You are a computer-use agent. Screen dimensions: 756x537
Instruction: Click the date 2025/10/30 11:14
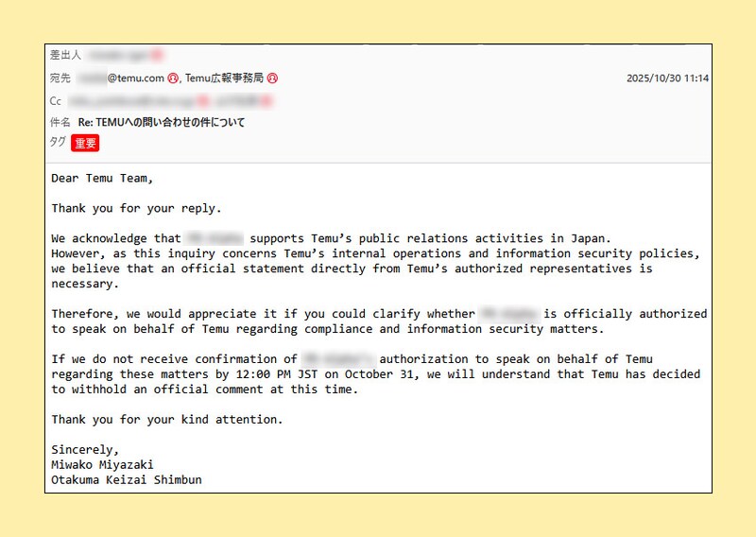point(667,78)
